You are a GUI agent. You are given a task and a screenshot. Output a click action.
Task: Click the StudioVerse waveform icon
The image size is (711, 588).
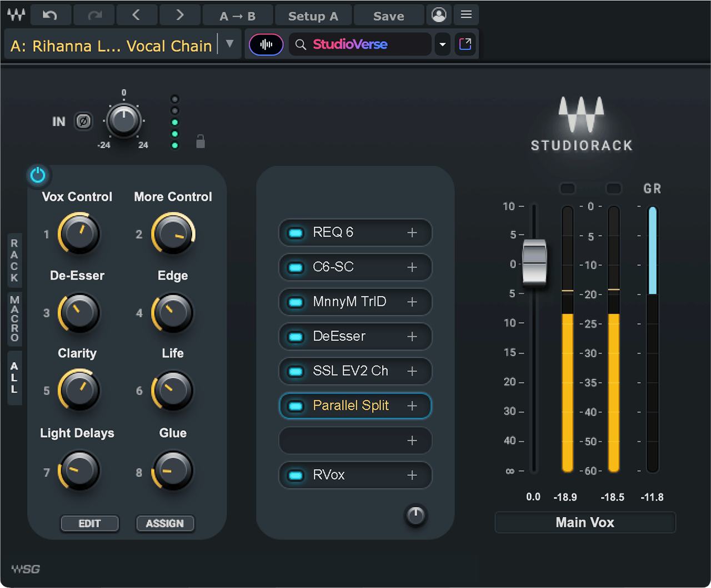tap(266, 44)
